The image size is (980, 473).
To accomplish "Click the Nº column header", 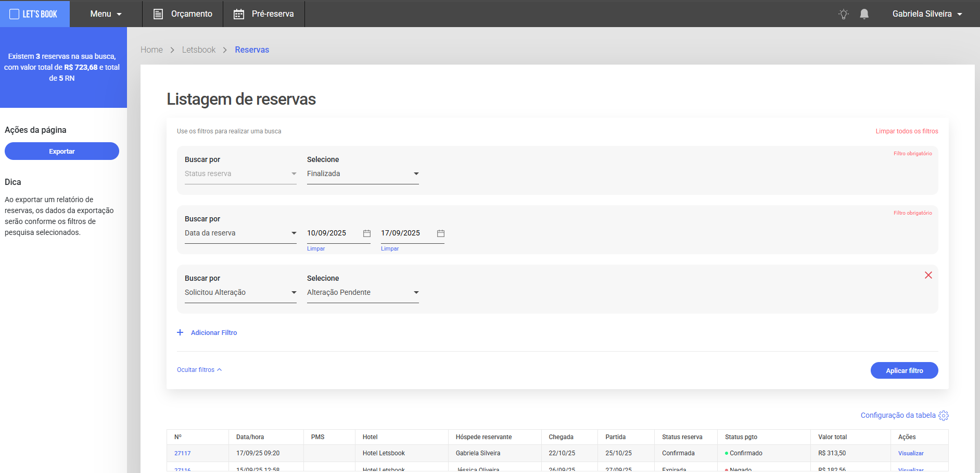I will coord(198,437).
